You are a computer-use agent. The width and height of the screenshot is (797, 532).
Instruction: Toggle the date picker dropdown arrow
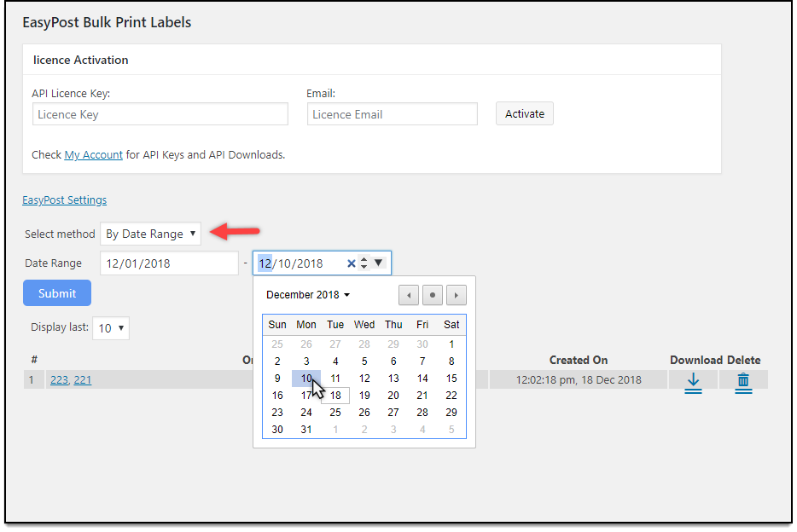(x=379, y=263)
